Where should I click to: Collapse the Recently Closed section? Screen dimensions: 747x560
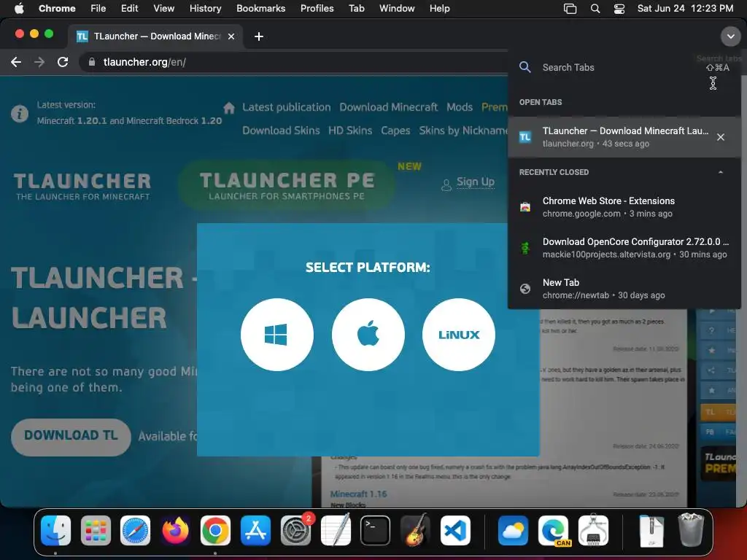[x=720, y=172]
